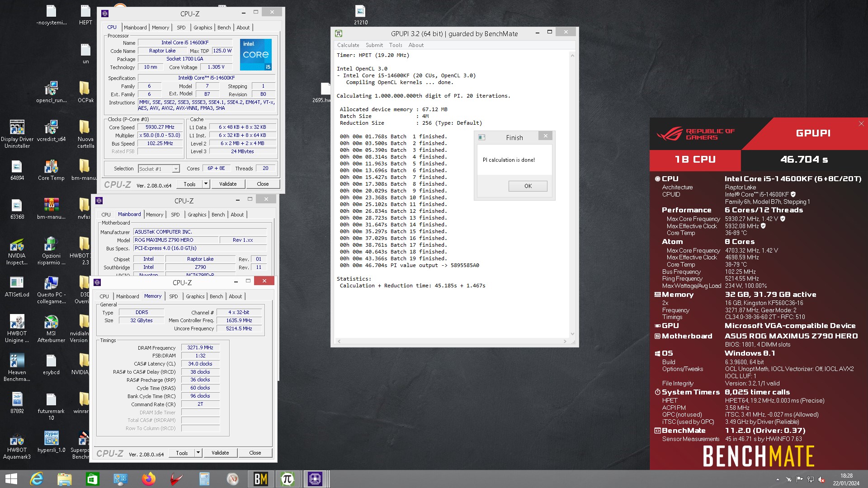
Task: Open the Heaven Benchmark desktop icon
Action: (x=17, y=367)
